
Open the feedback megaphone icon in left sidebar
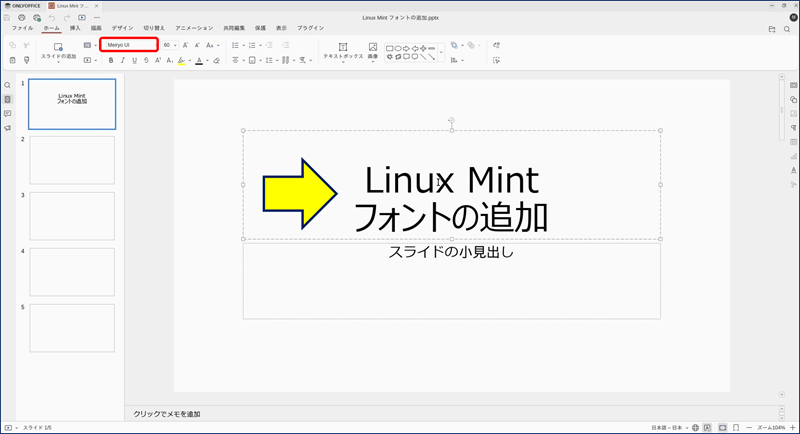click(x=7, y=128)
